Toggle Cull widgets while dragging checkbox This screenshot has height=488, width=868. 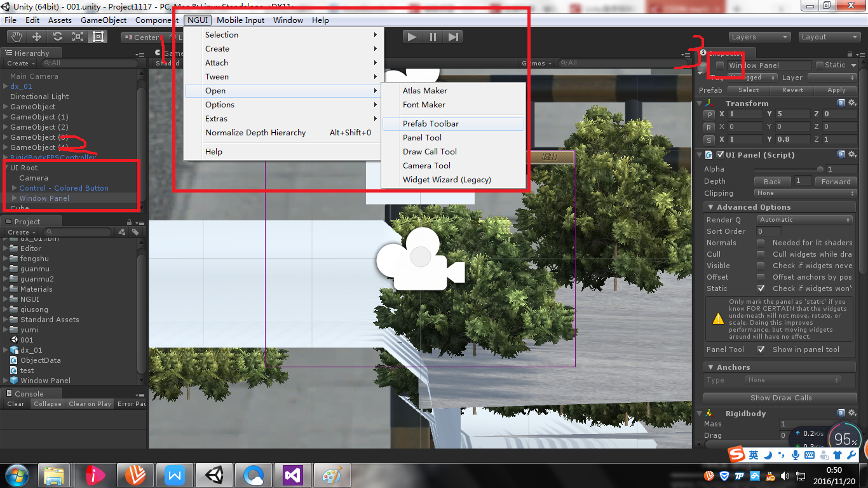click(x=761, y=254)
